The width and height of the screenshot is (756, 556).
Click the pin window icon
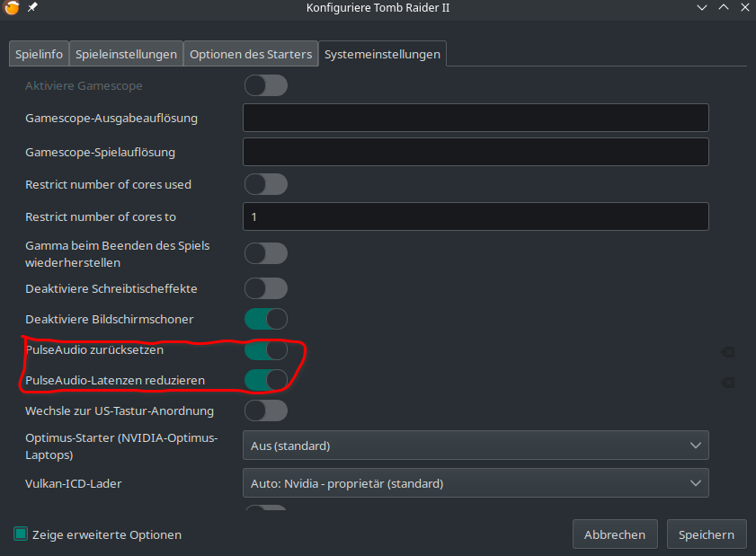tap(32, 7)
